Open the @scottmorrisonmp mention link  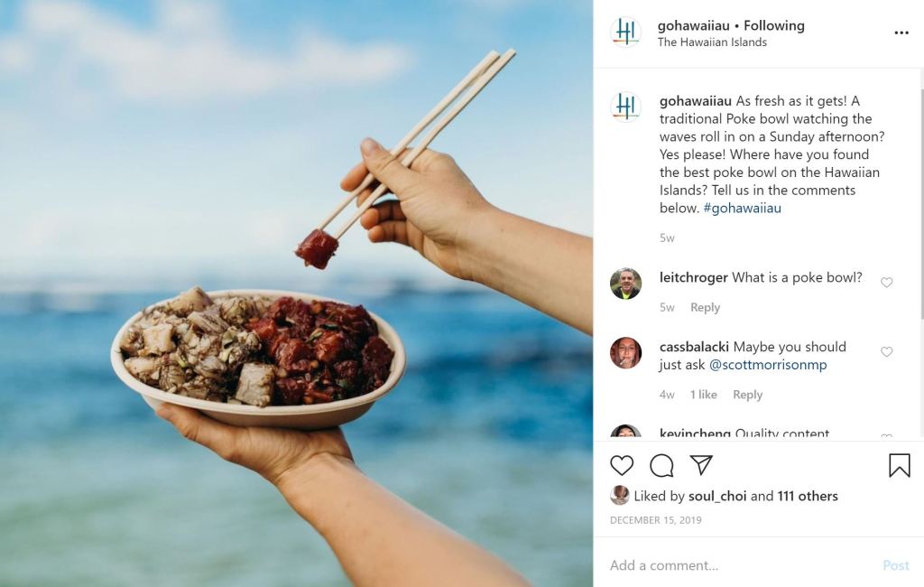[767, 365]
